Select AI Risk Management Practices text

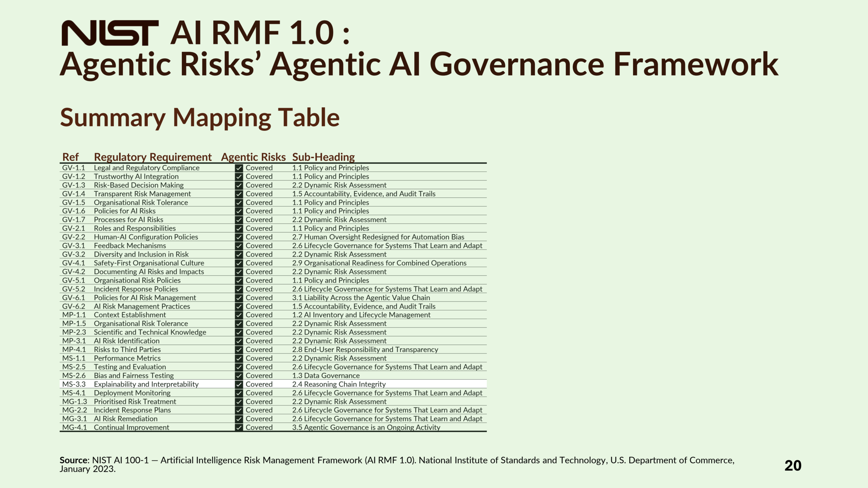click(142, 306)
